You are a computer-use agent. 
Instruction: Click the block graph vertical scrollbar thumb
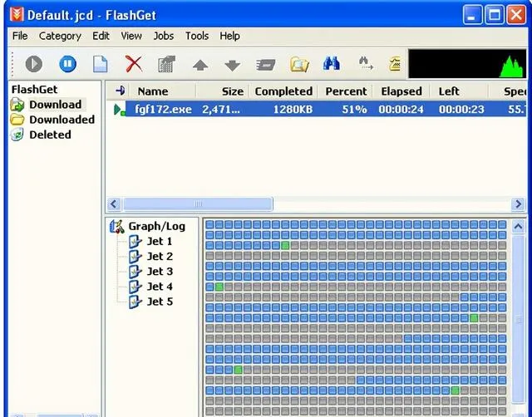coord(518,319)
